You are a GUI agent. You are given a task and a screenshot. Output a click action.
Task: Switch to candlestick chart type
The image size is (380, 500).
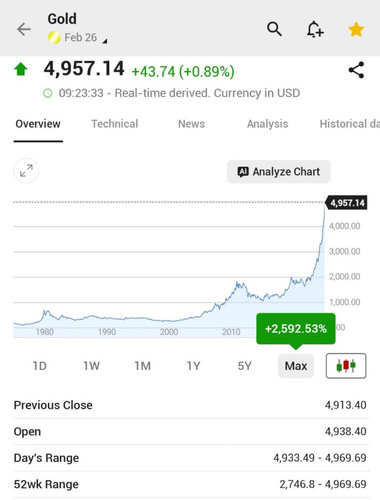point(346,366)
